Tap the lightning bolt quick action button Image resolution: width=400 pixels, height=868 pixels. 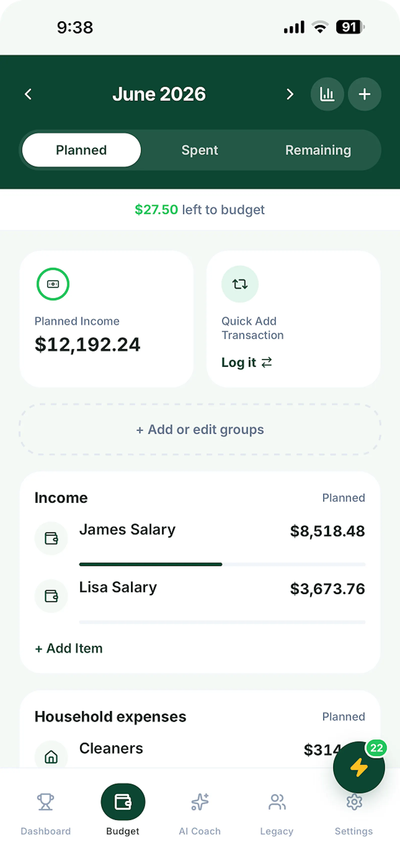pyautogui.click(x=358, y=767)
